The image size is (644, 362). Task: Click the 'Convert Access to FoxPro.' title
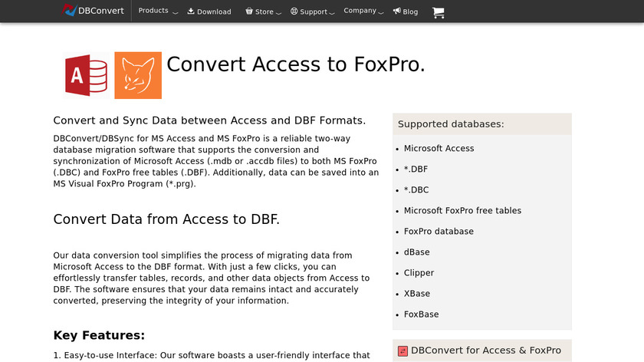click(296, 64)
